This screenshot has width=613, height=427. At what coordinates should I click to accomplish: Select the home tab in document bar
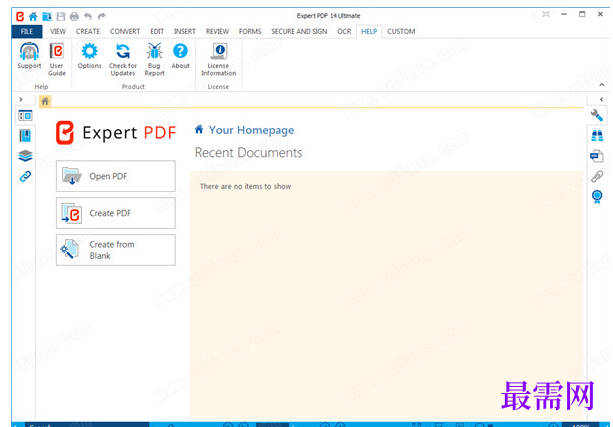pos(45,102)
